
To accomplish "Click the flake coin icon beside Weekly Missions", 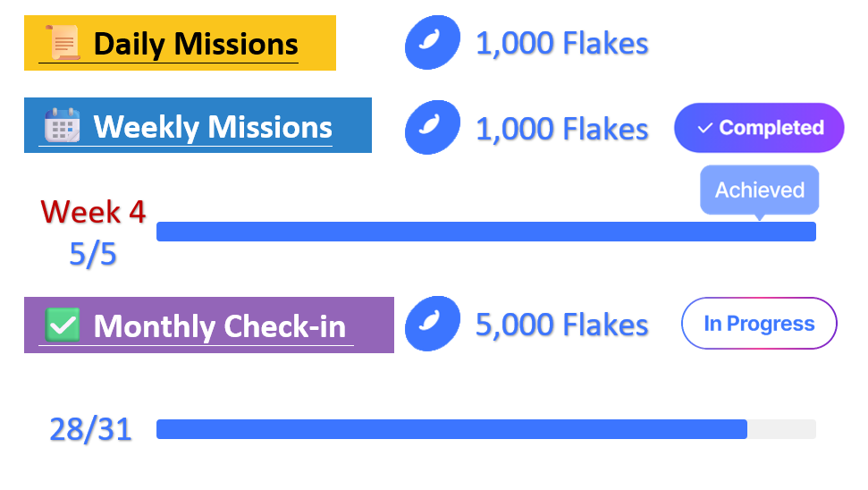I will pos(433,127).
